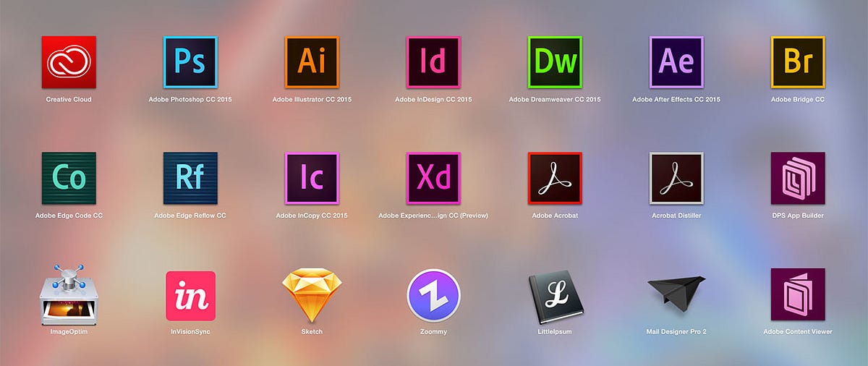Click the 'Zoommy' label
This screenshot has width=868, height=366.
(x=433, y=331)
